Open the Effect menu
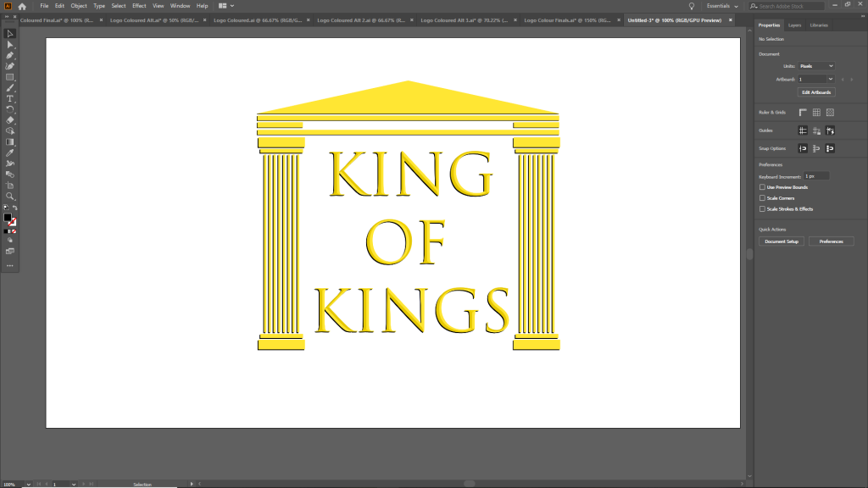Image resolution: width=868 pixels, height=488 pixels. click(138, 6)
